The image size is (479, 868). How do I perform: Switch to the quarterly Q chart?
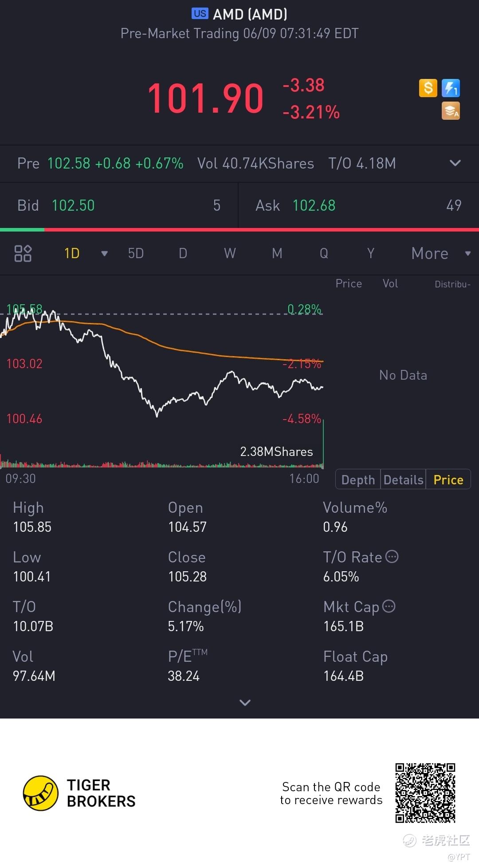pyautogui.click(x=324, y=254)
